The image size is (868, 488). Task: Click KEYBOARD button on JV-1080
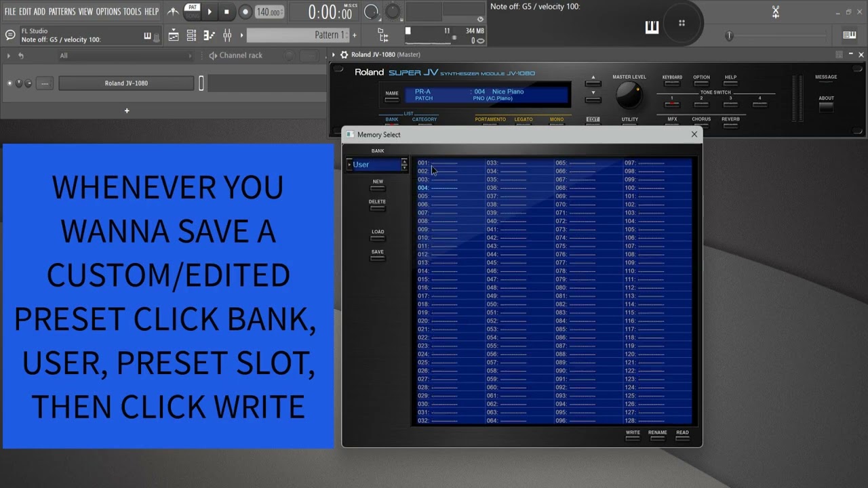(x=672, y=82)
